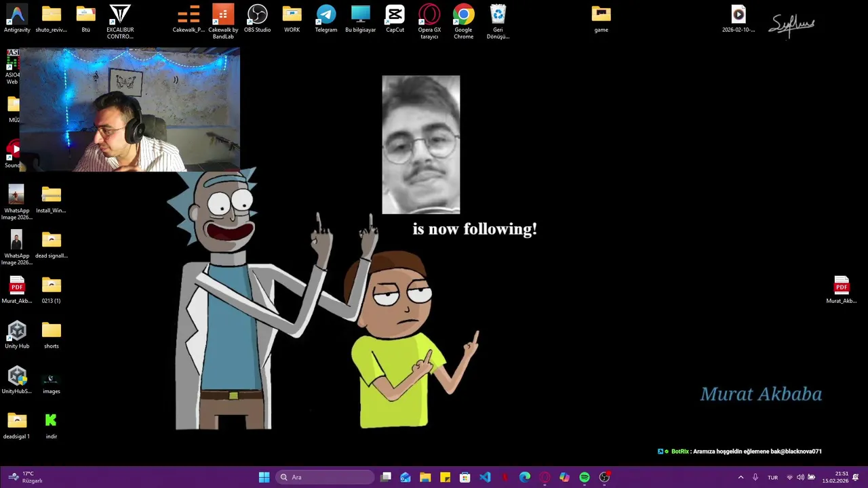Open the Cakewalk_P desktop icon
The image size is (868, 488).
189,19
